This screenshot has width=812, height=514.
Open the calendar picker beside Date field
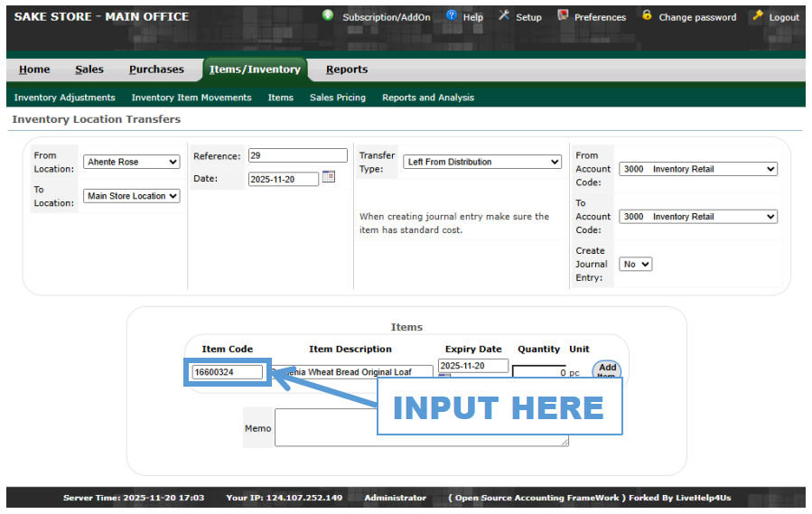pyautogui.click(x=329, y=177)
